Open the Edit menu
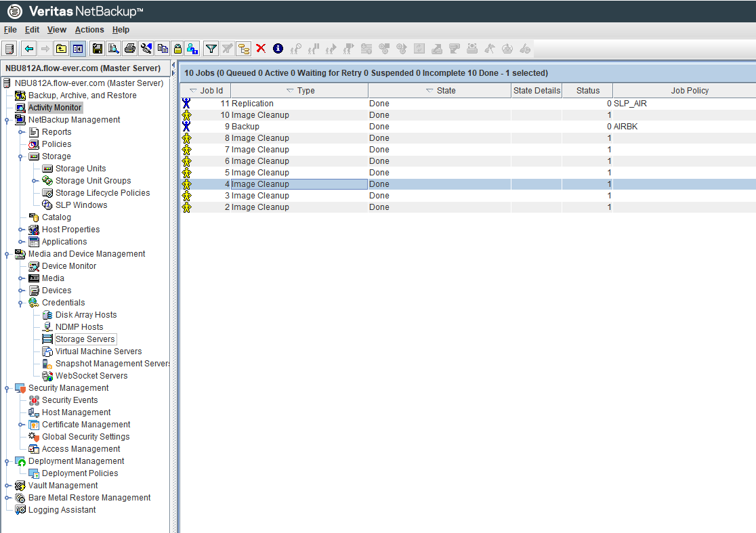The image size is (756, 533). [x=32, y=30]
